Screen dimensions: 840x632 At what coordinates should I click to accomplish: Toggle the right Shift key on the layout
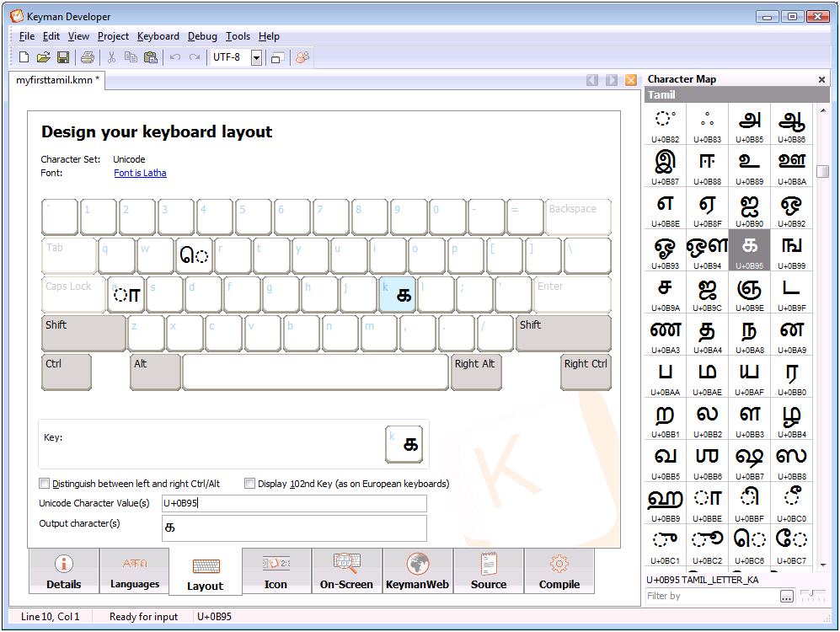coord(564,333)
